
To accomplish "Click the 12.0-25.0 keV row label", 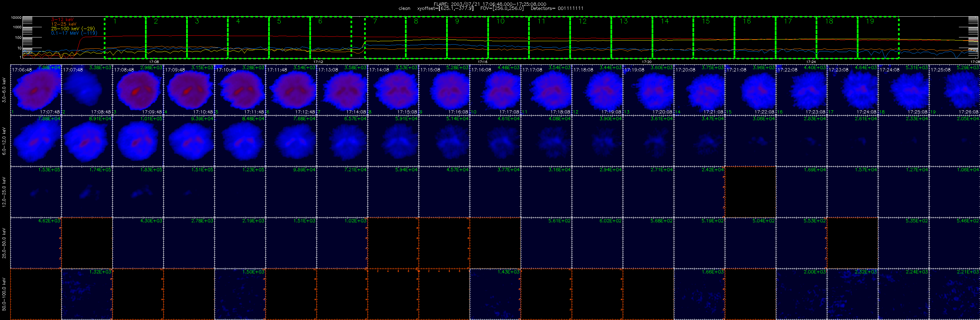I will [4, 191].
